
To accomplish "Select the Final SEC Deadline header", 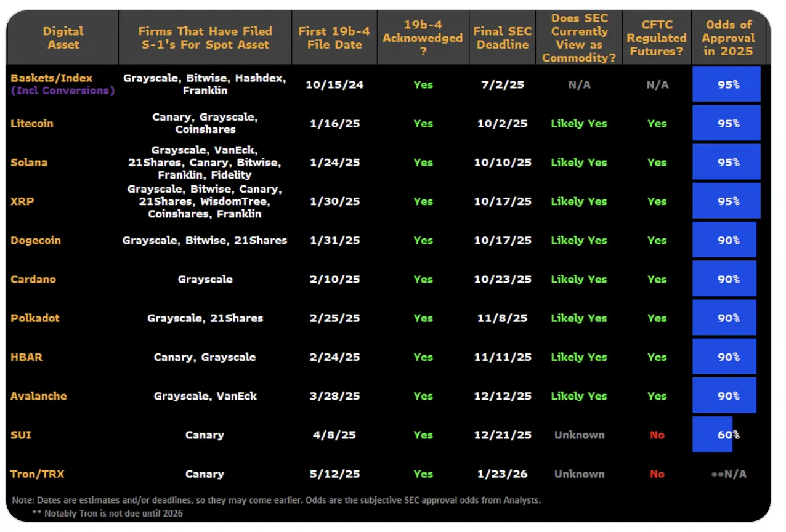I will [502, 38].
